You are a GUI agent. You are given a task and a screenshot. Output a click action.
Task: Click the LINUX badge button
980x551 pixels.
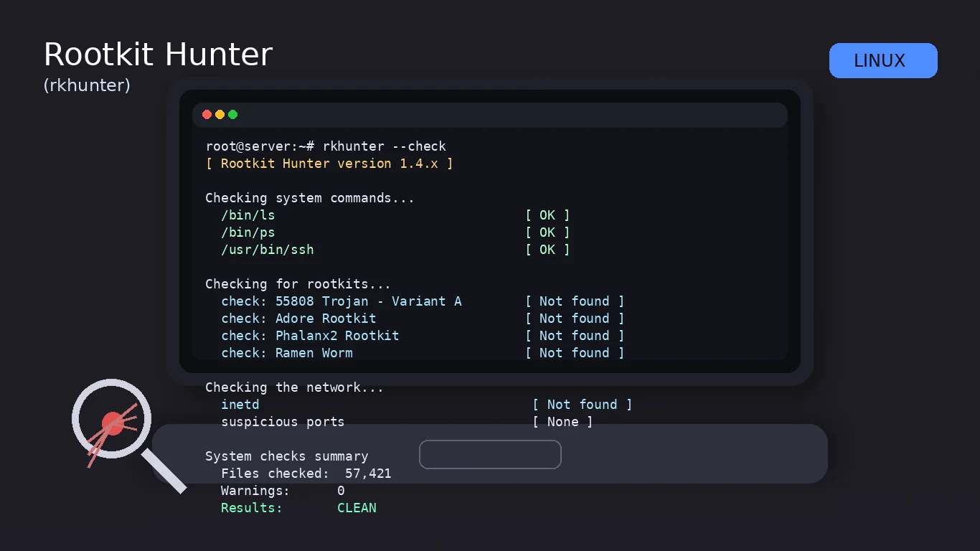pos(883,60)
